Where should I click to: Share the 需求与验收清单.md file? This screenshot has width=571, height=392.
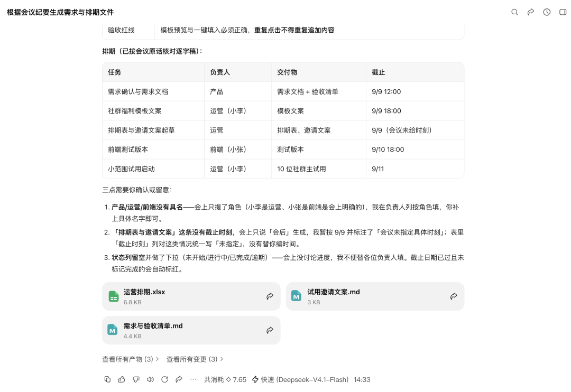(270, 330)
